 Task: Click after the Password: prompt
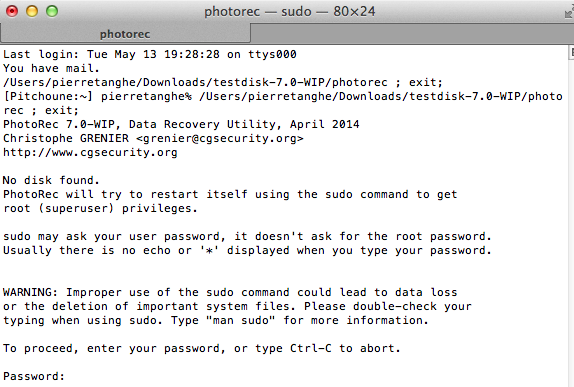[x=73, y=376]
